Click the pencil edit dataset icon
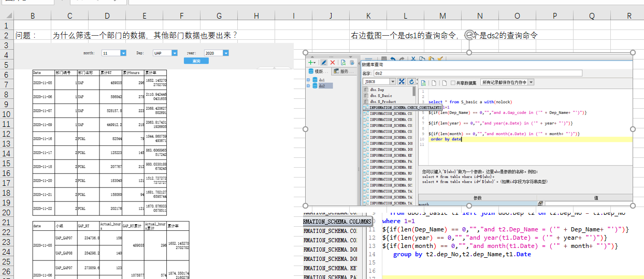This screenshot has height=279, width=644. 324,62
